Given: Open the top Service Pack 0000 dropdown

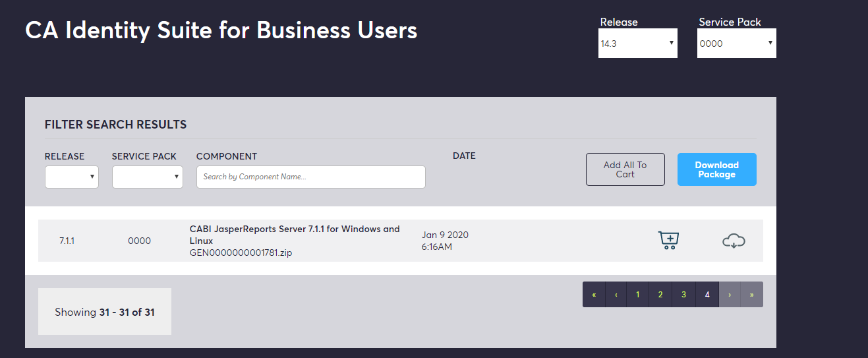Looking at the screenshot, I should 737,44.
